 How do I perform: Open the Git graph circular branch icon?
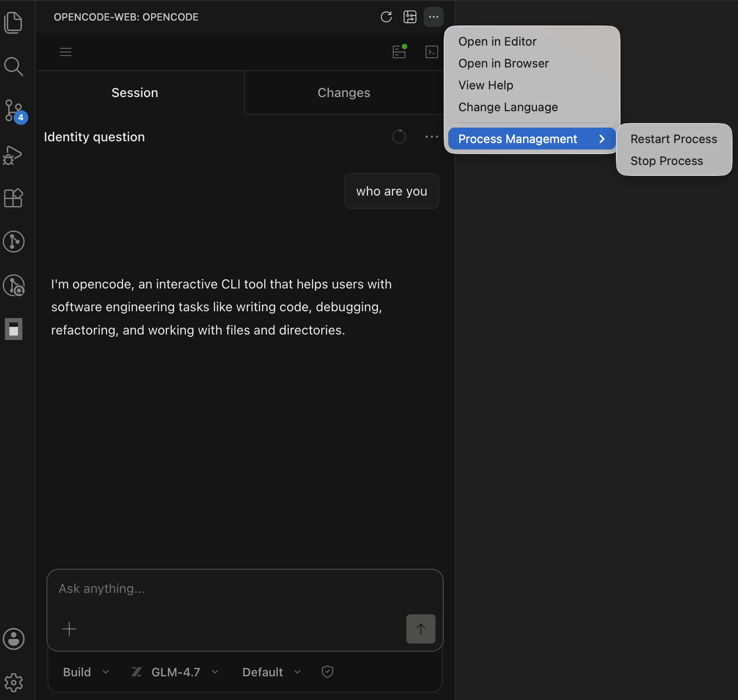click(14, 242)
